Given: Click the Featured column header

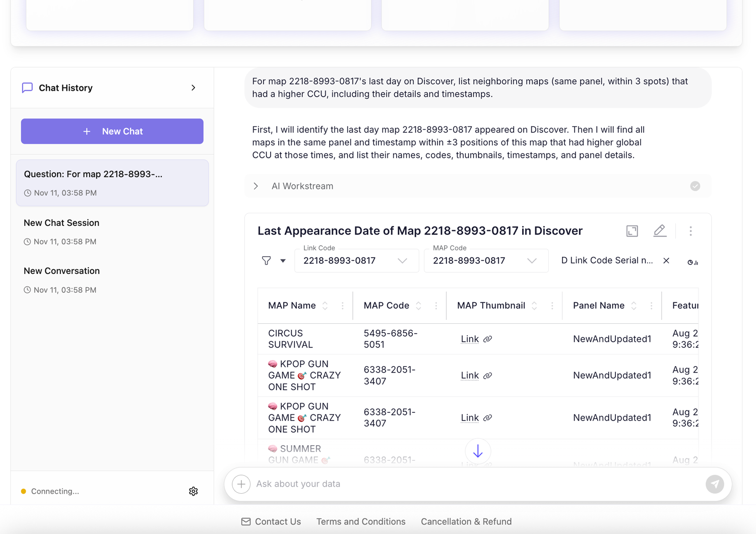Looking at the screenshot, I should click(685, 306).
